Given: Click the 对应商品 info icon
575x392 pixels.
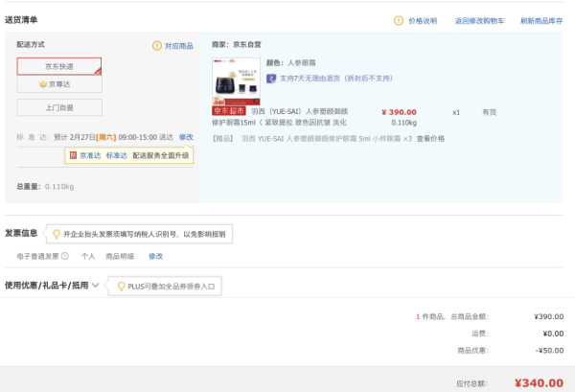Looking at the screenshot, I should click(157, 46).
